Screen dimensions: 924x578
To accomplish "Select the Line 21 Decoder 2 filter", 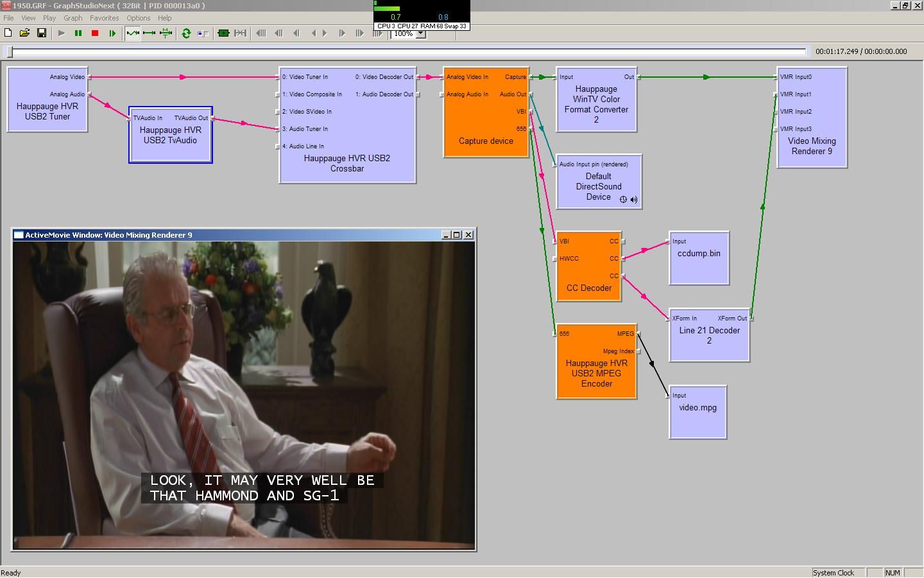I will pyautogui.click(x=710, y=336).
